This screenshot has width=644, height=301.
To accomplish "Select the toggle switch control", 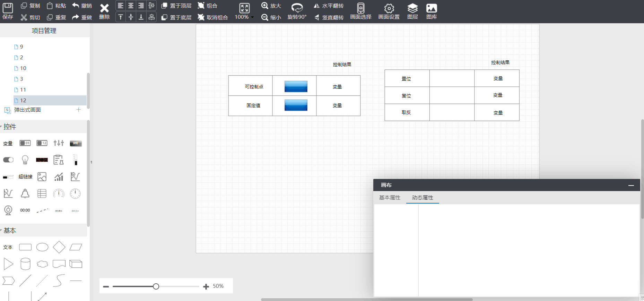I will 8,160.
